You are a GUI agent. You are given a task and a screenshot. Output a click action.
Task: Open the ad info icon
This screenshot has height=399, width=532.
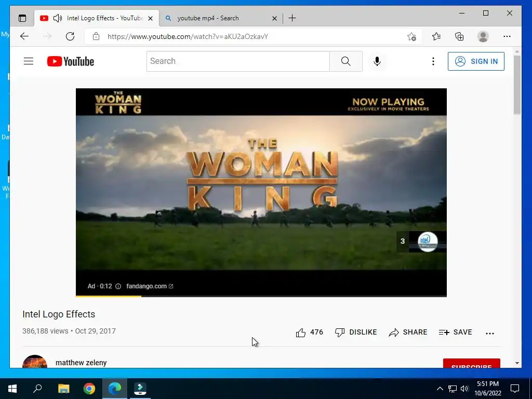[x=118, y=286]
